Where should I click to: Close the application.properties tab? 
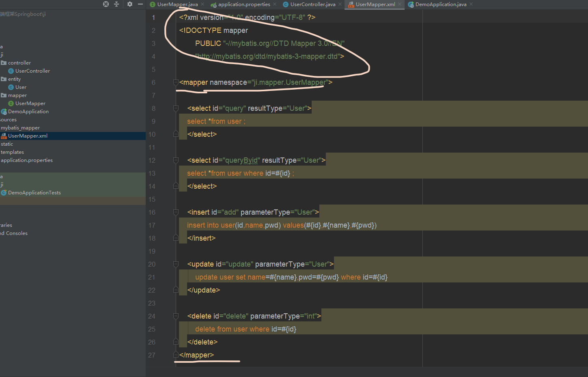tap(275, 4)
